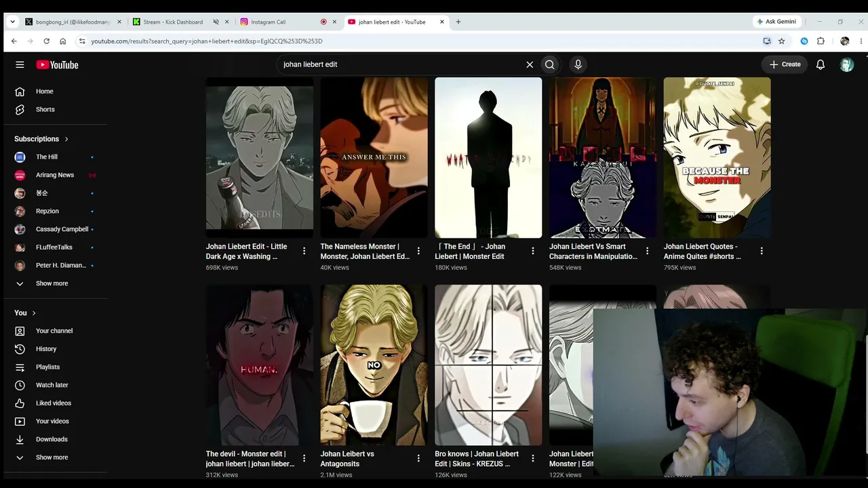Reload the page

pos(46,41)
